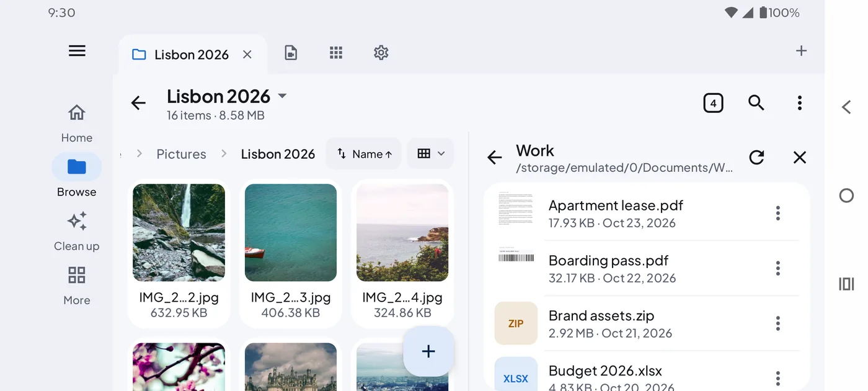Screen dimensions: 868x391
Task: Open the hamburger navigation menu
Action: tap(77, 51)
